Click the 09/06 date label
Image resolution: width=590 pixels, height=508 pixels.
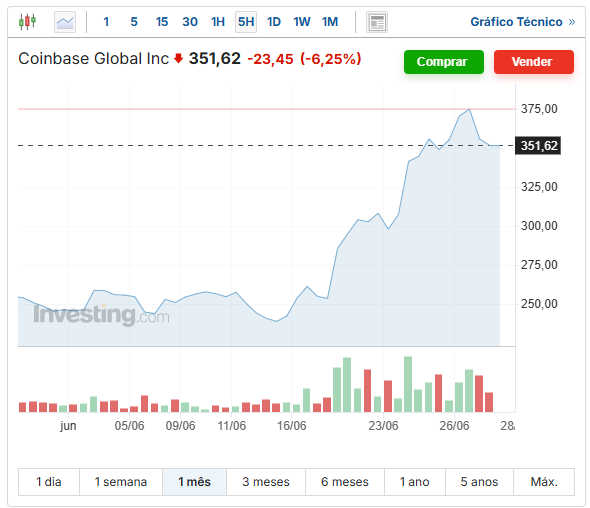click(181, 426)
